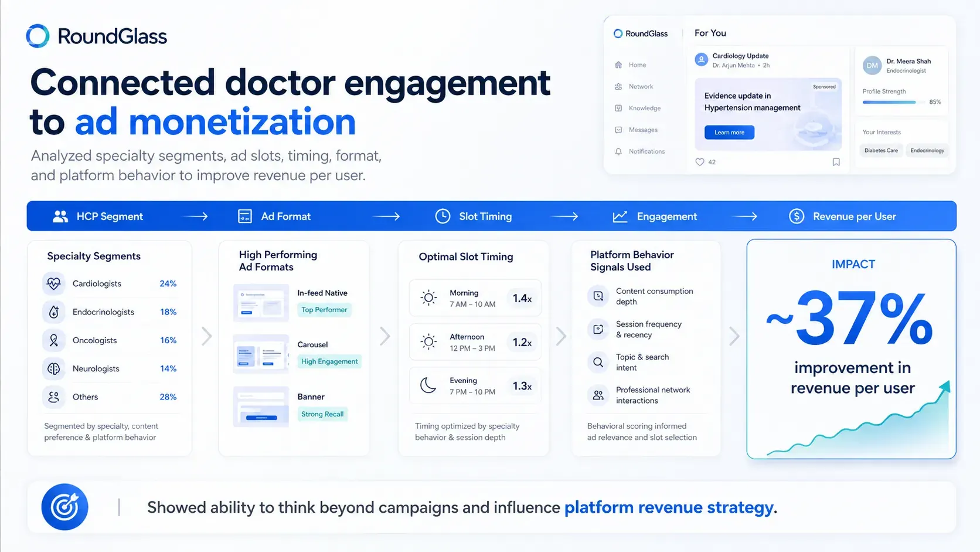The image size is (980, 552).
Task: Like the post with heart icon
Action: click(699, 162)
